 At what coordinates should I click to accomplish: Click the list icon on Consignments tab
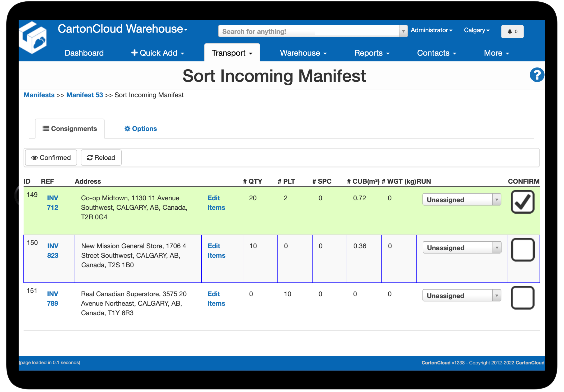coord(45,128)
